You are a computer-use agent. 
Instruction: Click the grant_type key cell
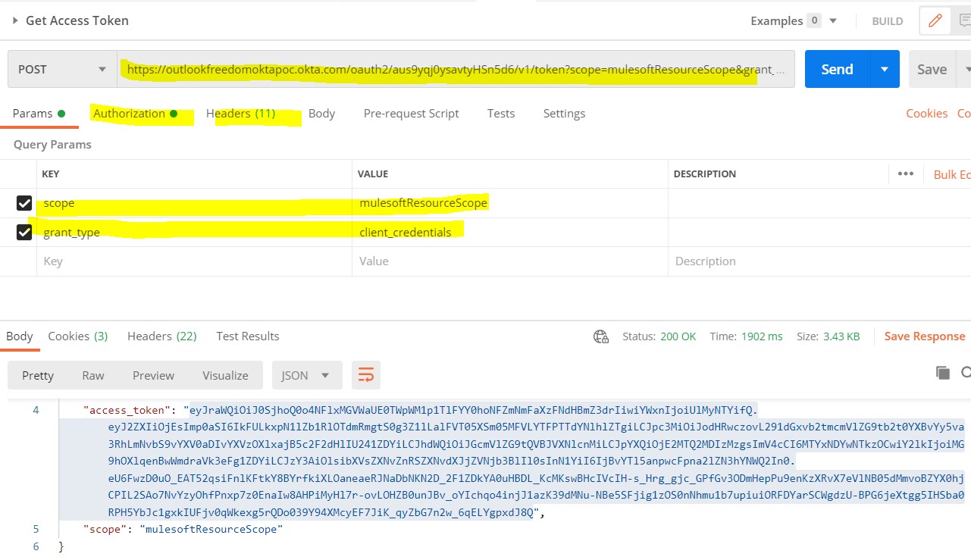click(x=194, y=232)
